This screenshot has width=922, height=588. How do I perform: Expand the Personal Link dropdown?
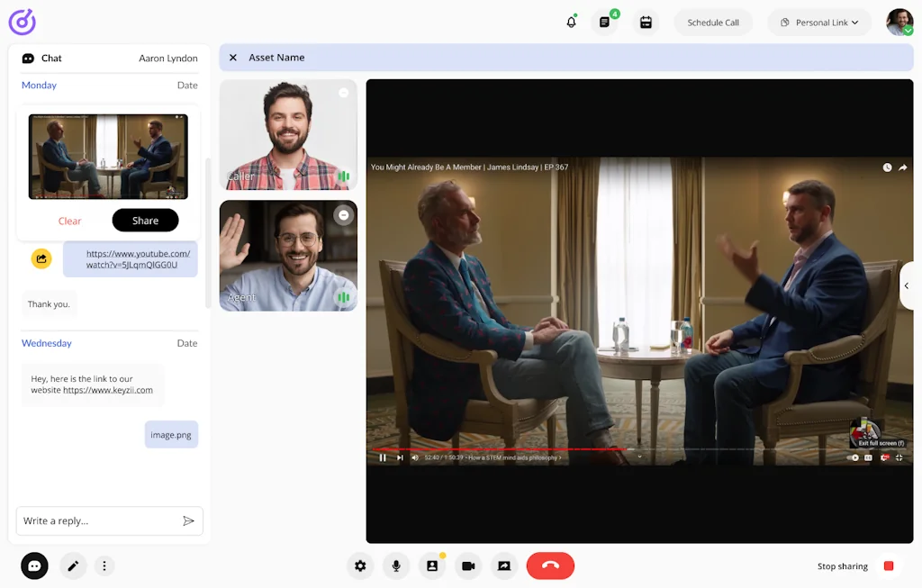point(819,23)
